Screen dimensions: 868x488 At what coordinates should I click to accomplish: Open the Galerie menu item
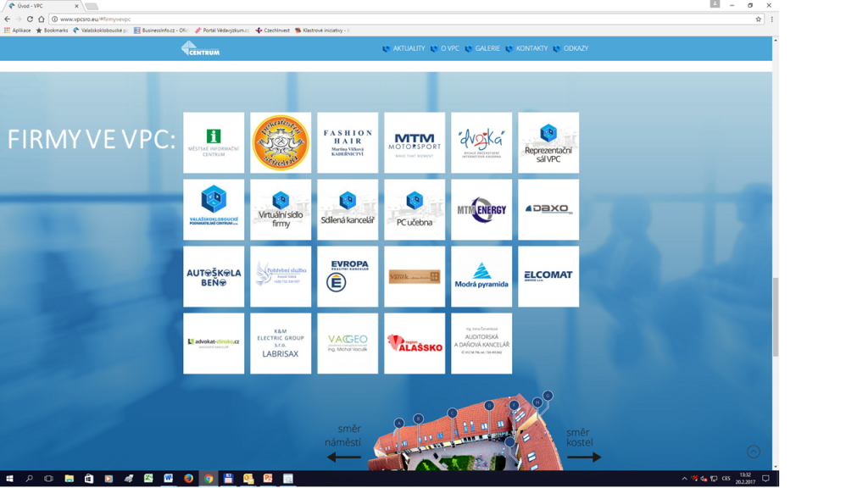tap(487, 48)
